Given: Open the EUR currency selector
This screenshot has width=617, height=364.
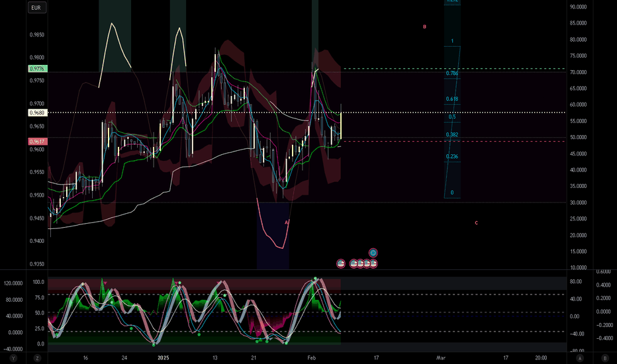Looking at the screenshot, I should coord(36,7).
